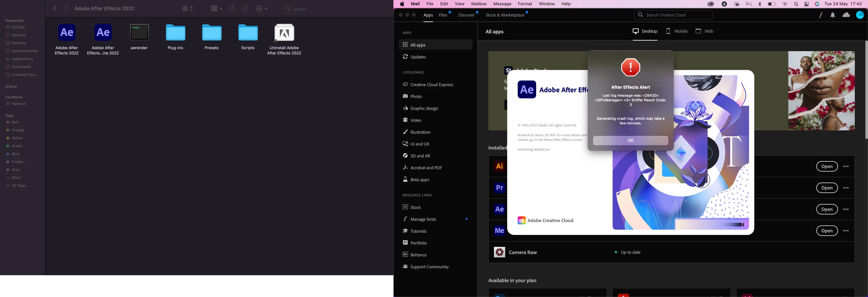This screenshot has height=297, width=868.
Task: Click Open button for Illustrator row
Action: [x=827, y=166]
